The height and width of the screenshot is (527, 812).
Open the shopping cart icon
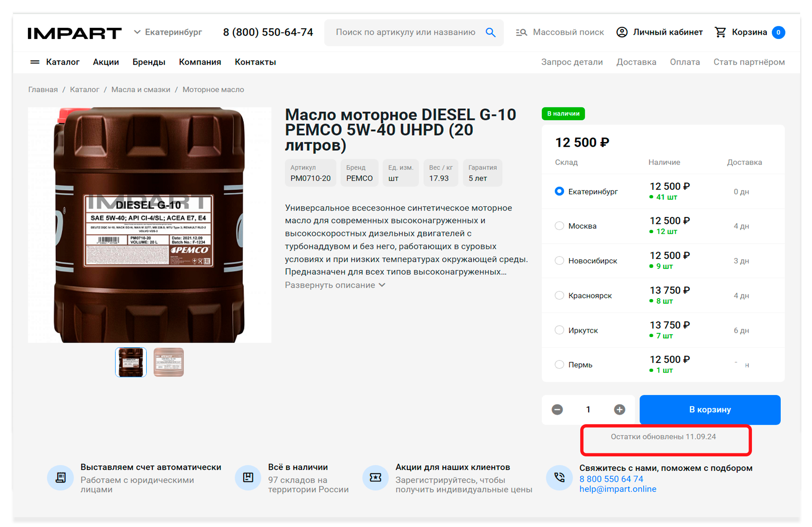(720, 32)
